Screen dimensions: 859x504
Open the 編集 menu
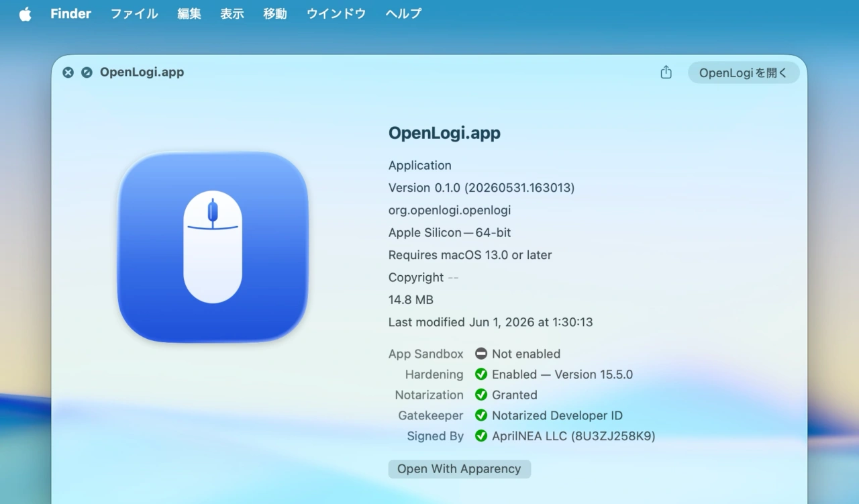point(189,13)
